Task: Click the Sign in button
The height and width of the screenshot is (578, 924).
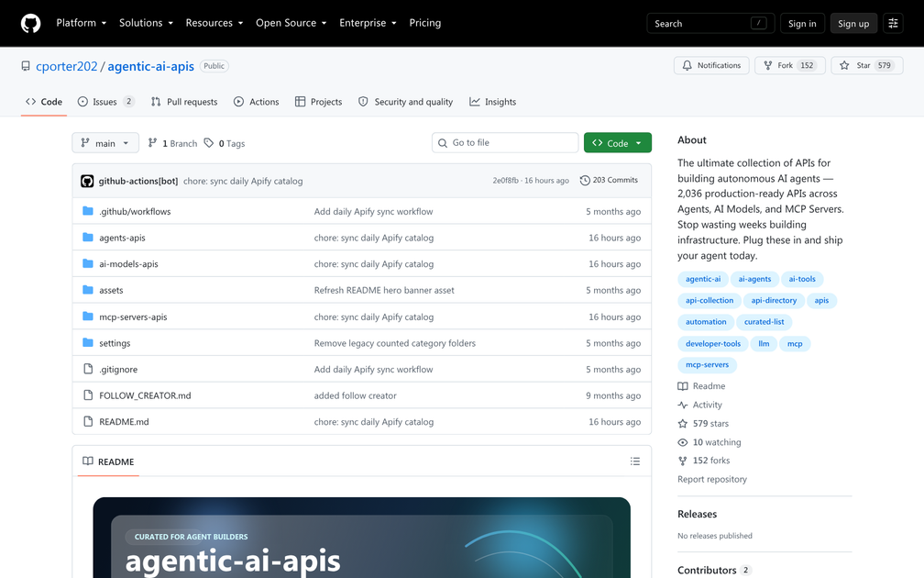Action: [x=802, y=23]
